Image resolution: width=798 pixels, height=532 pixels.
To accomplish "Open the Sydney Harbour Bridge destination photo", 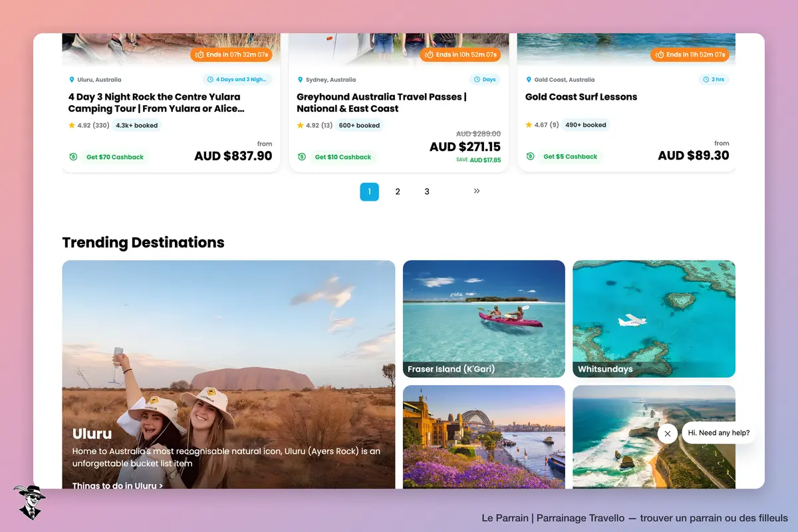I will coord(484,437).
